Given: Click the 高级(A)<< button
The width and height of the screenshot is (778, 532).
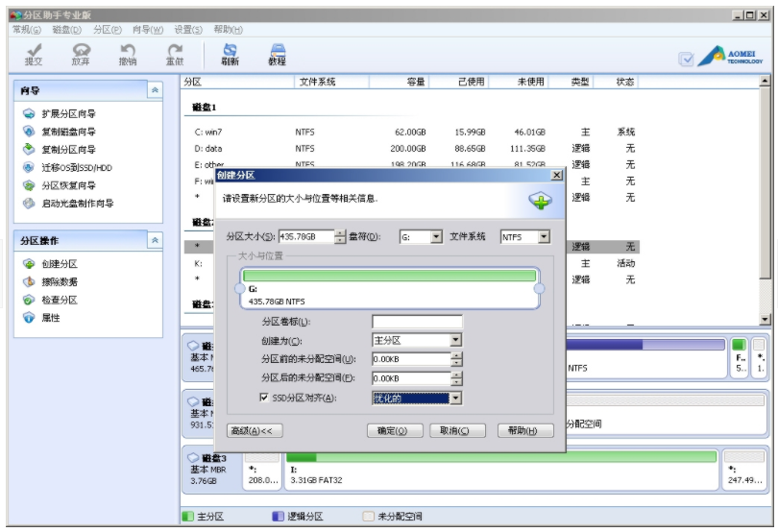Looking at the screenshot, I should pyautogui.click(x=255, y=430).
